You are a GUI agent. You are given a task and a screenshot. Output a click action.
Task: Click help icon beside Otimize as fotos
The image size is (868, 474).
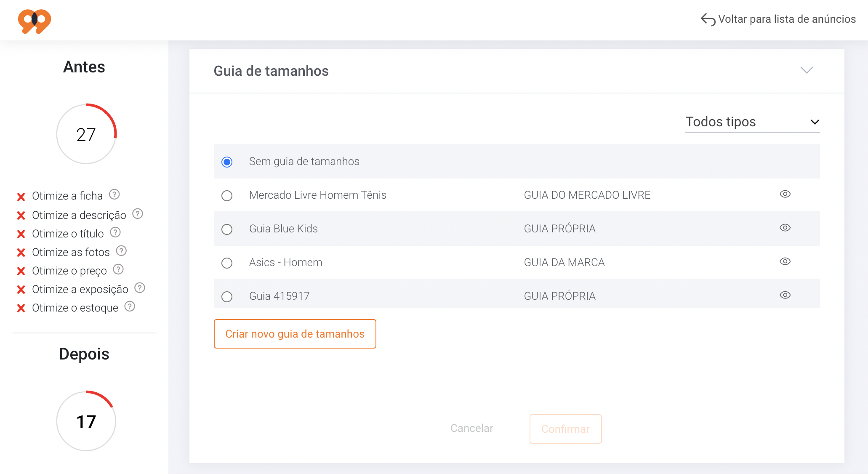point(121,251)
